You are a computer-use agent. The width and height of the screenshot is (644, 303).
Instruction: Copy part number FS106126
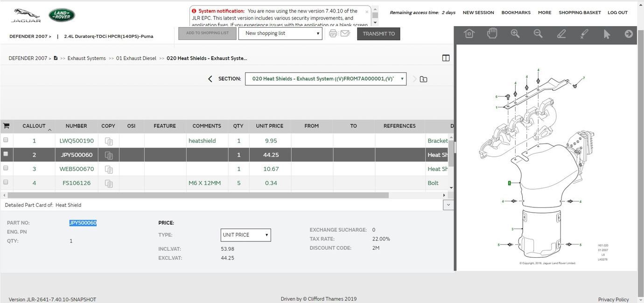[x=109, y=183]
